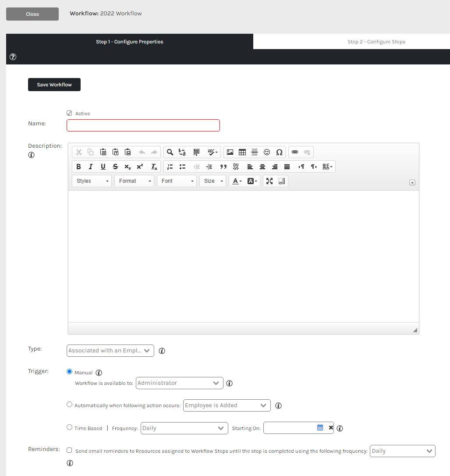
Task: Click the Paste icon in the editor toolbar
Action: 103,152
